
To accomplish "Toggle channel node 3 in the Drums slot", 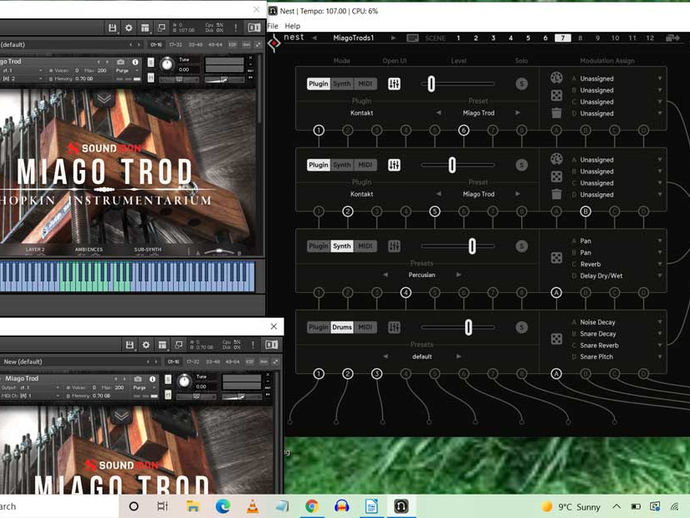I will [377, 374].
